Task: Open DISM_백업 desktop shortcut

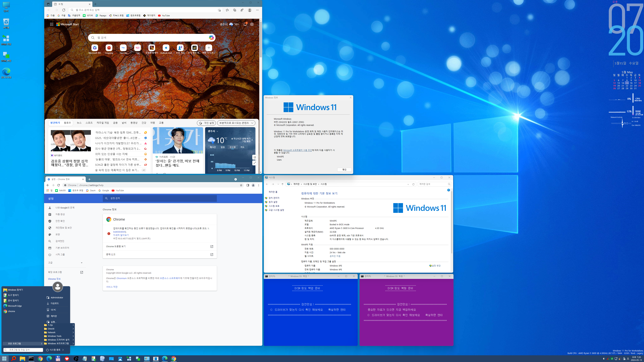Action: (6, 40)
